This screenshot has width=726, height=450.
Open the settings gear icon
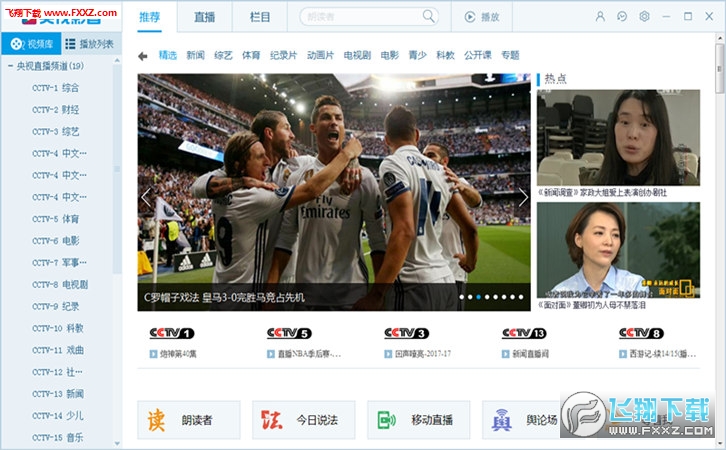pos(644,17)
